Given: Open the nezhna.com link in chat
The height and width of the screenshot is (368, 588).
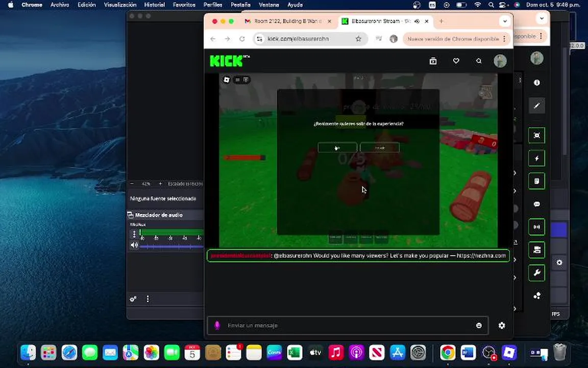Looking at the screenshot, I should (481, 256).
